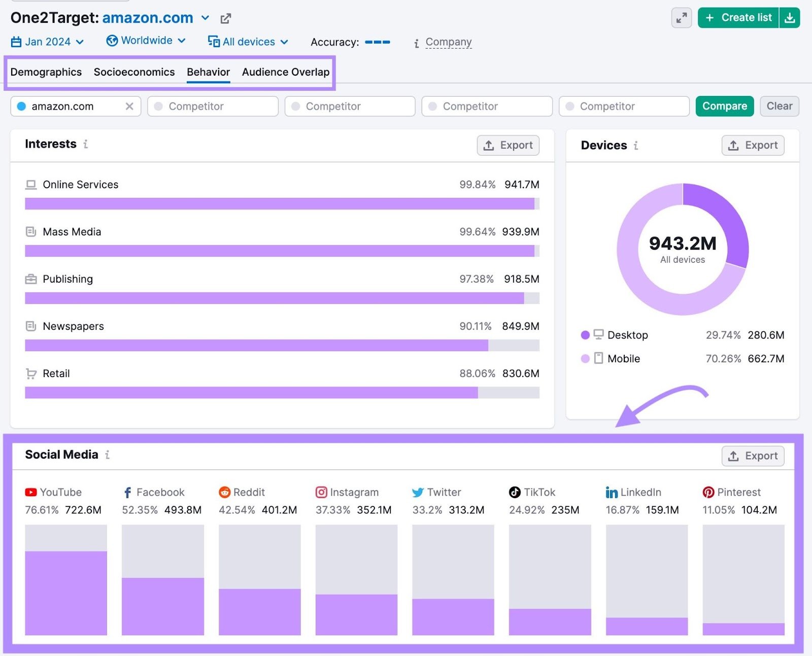This screenshot has width=812, height=656.
Task: Click the LinkedIn icon
Action: [x=611, y=492]
